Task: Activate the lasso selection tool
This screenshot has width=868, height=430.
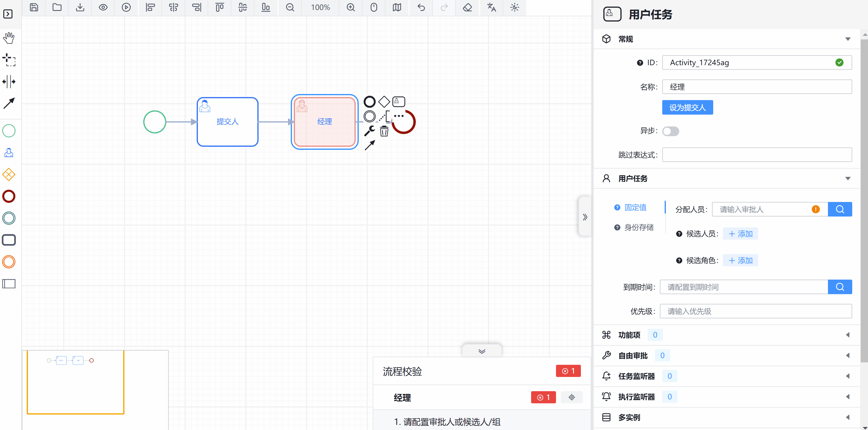Action: point(9,60)
